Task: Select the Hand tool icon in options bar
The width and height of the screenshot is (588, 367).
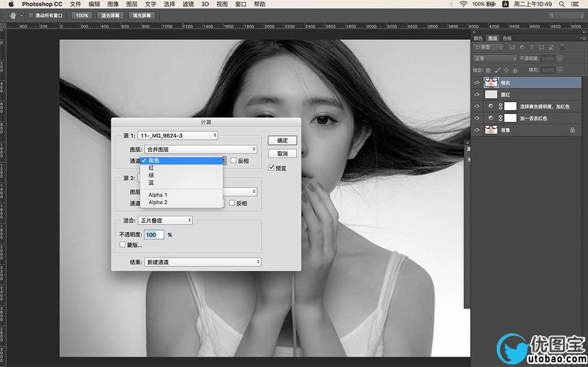Action: pos(14,16)
